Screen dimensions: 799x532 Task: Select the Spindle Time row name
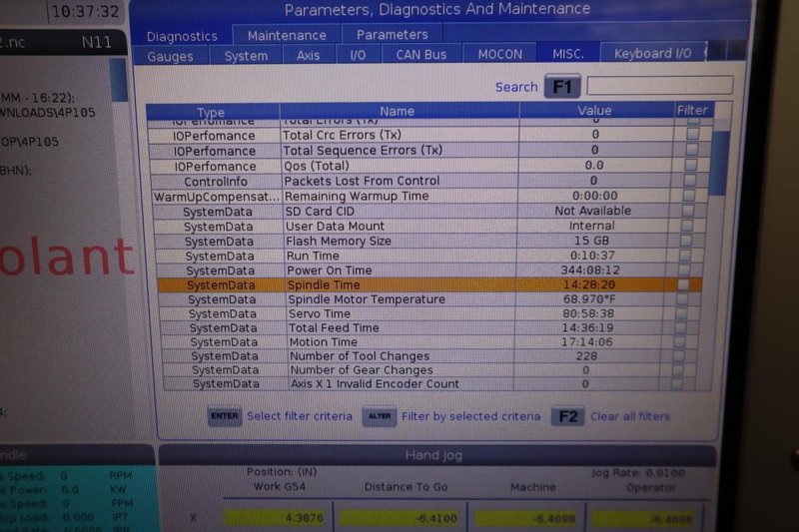click(x=324, y=284)
